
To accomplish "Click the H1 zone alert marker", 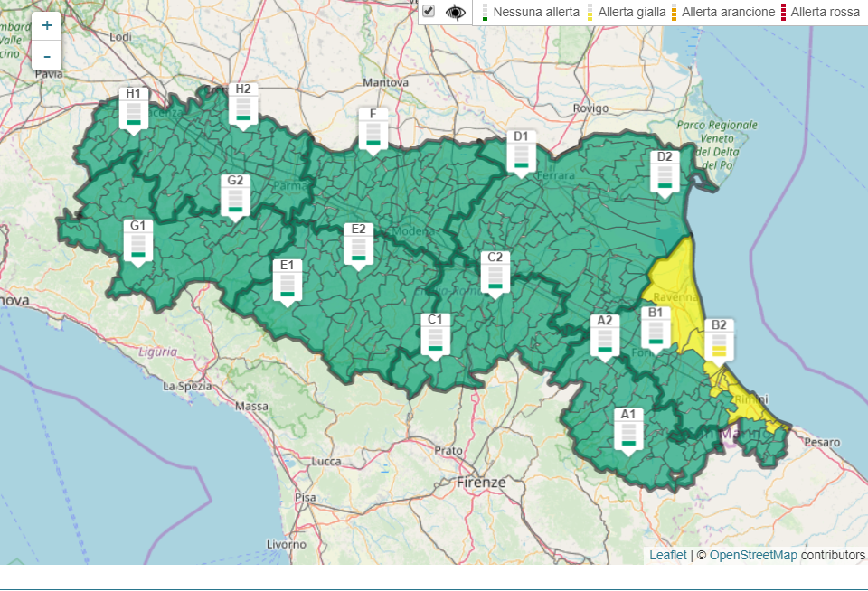I will coord(134,110).
